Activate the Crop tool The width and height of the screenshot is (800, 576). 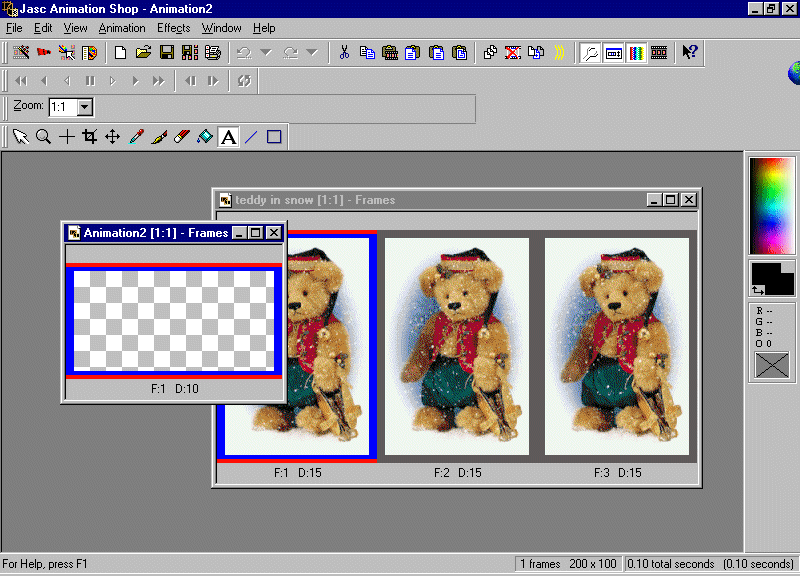tap(90, 137)
